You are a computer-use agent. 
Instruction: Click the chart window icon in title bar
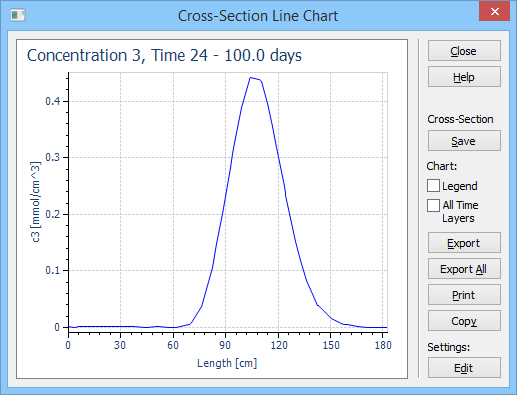(x=18, y=15)
